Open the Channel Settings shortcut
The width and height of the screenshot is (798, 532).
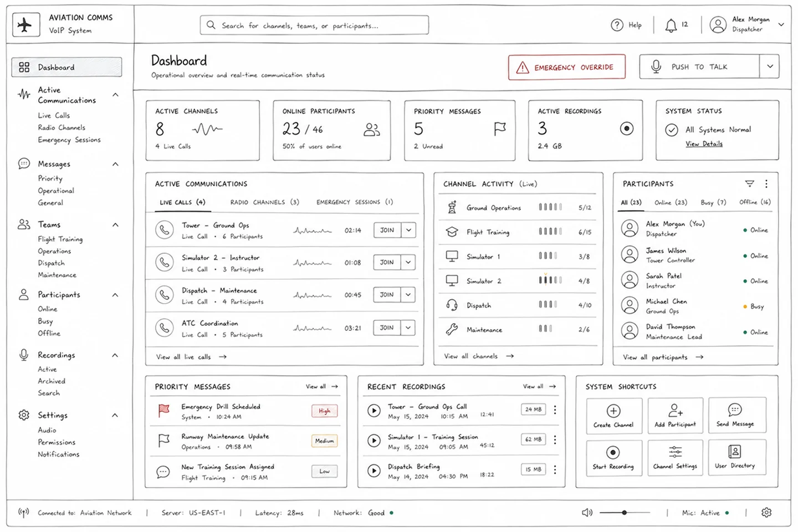click(675, 458)
